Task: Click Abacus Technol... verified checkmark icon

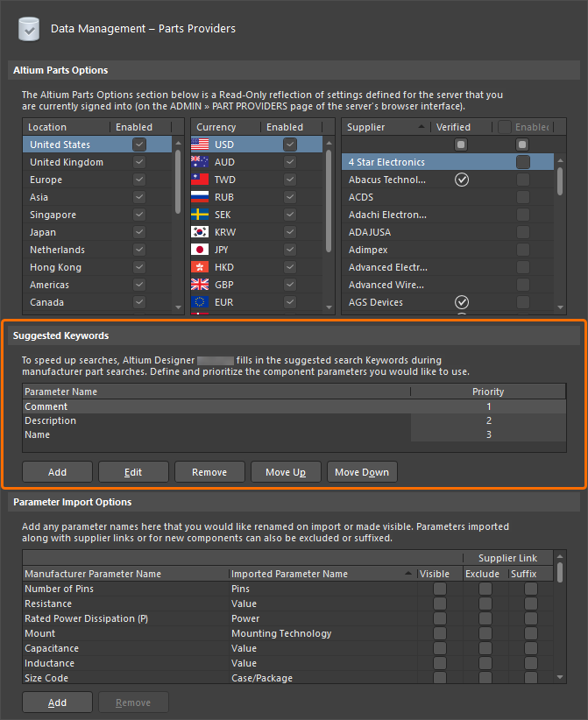Action: point(462,180)
